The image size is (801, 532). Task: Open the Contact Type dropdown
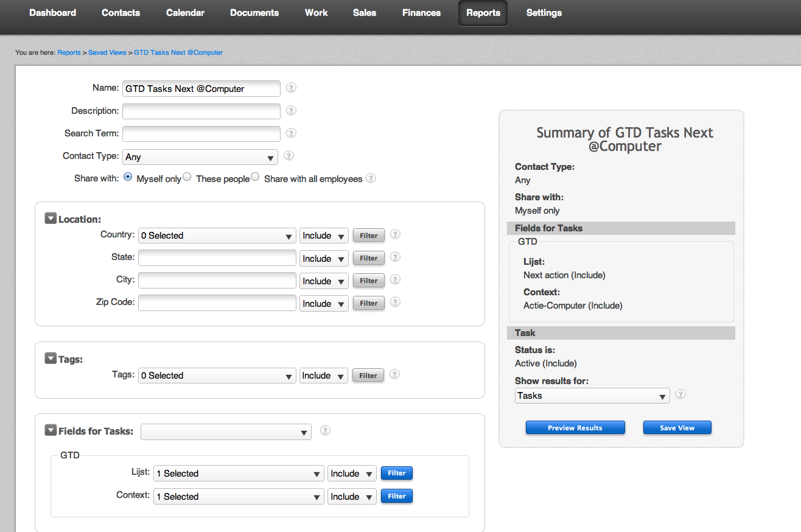click(200, 157)
